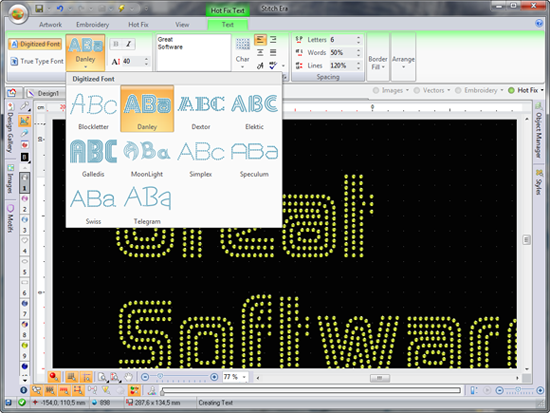
Task: Toggle Italic text style
Action: (x=129, y=44)
